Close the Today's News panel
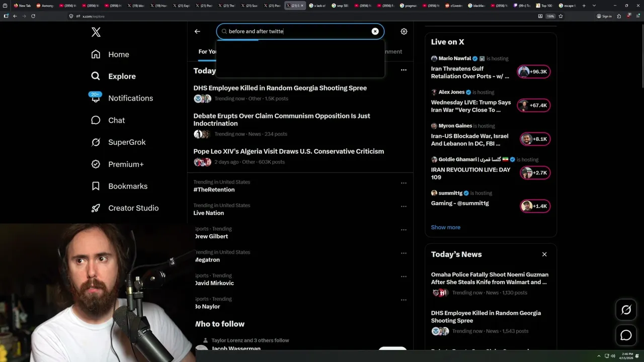The image size is (644, 362). [544, 254]
